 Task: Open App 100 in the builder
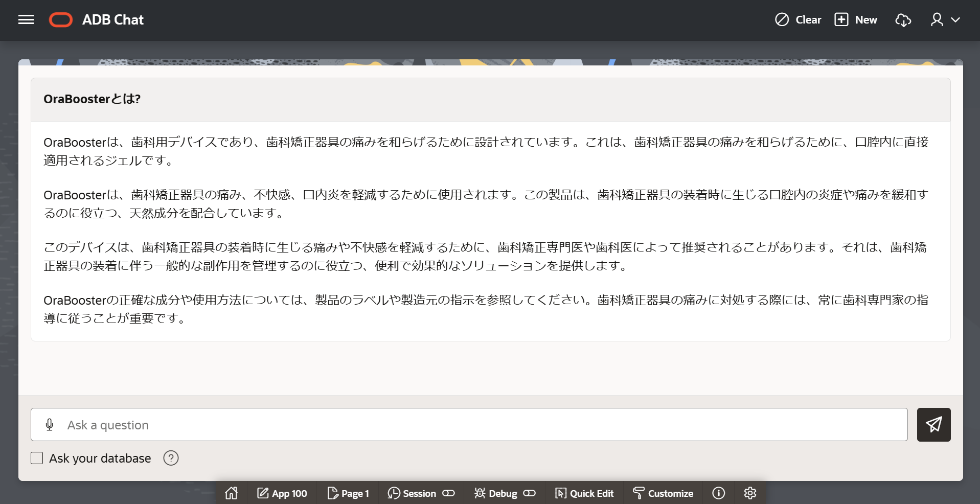282,493
